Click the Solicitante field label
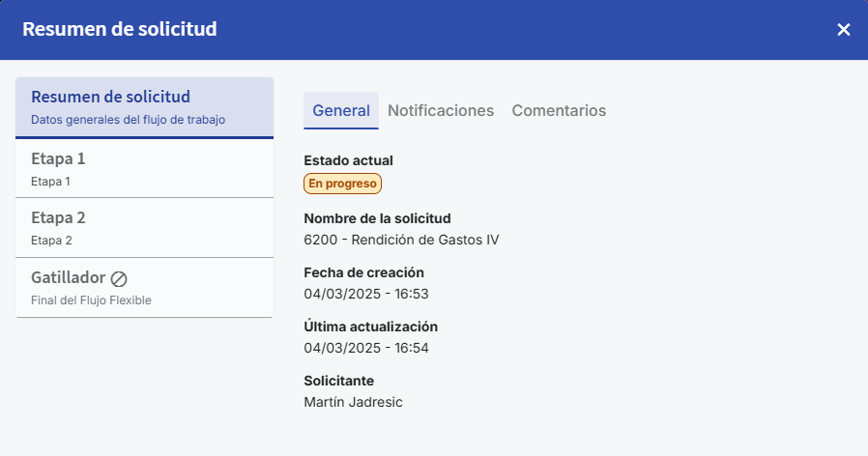This screenshot has height=456, width=868. [338, 381]
